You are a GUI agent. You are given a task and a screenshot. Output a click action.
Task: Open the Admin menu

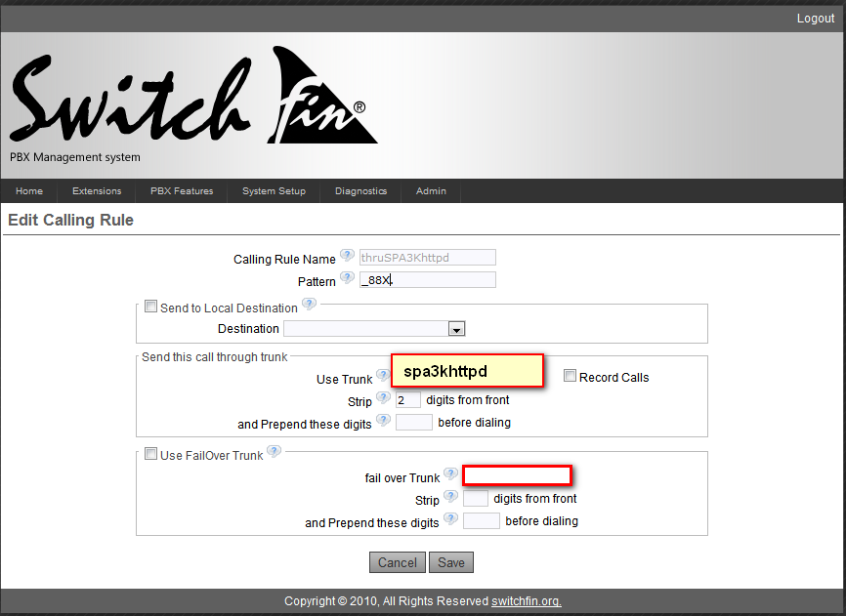431,191
